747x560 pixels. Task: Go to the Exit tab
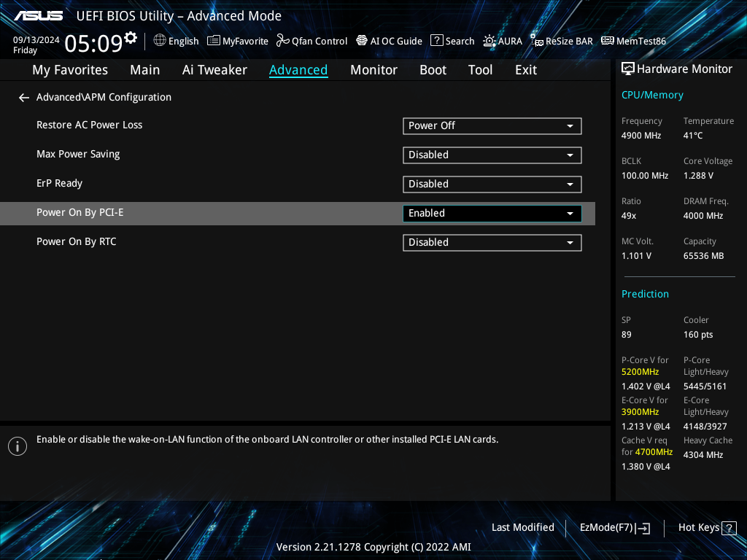coord(526,70)
